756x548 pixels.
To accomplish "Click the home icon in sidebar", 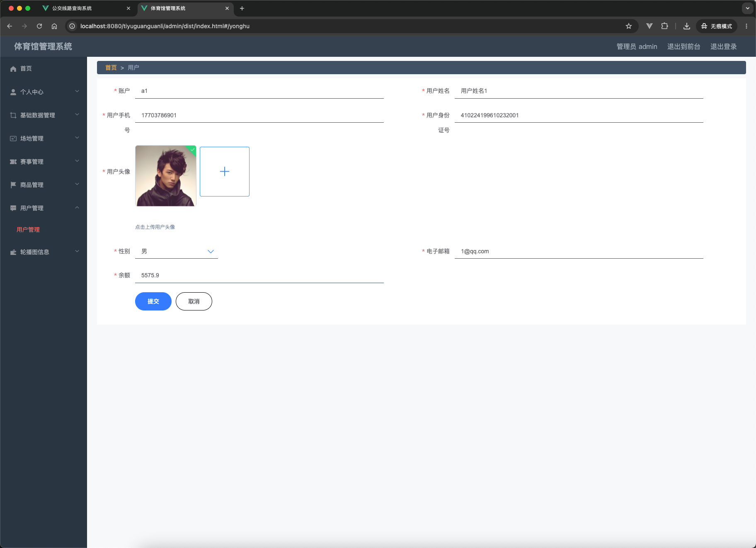I will pyautogui.click(x=13, y=69).
